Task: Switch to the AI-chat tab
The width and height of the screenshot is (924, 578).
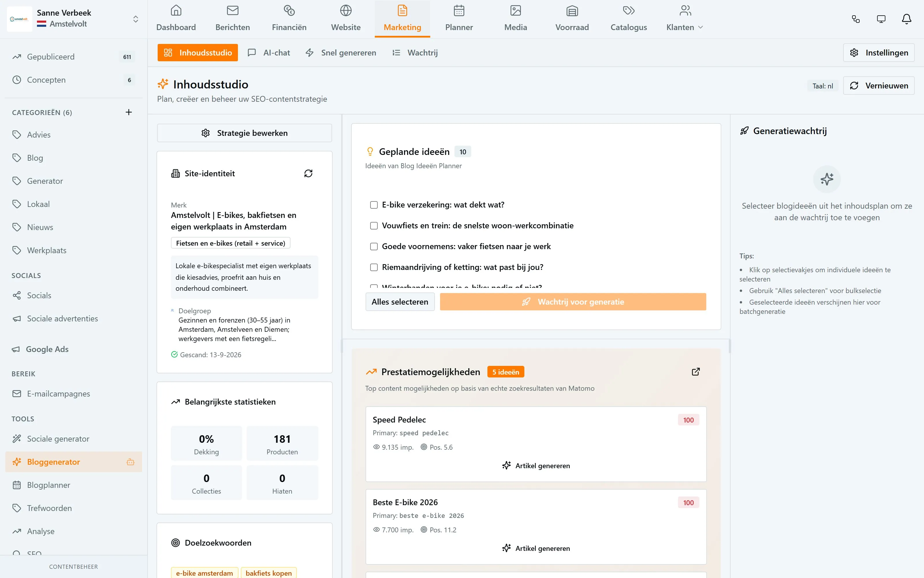Action: pos(269,52)
